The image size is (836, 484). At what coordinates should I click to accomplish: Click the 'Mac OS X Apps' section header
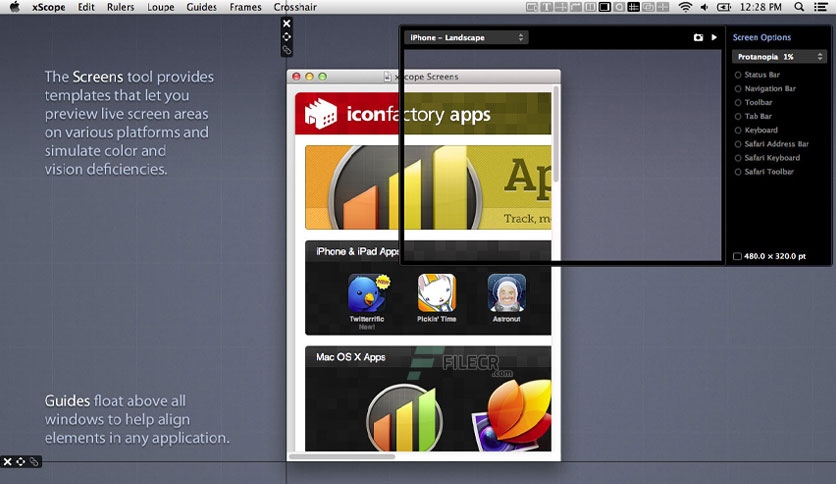[x=350, y=357]
